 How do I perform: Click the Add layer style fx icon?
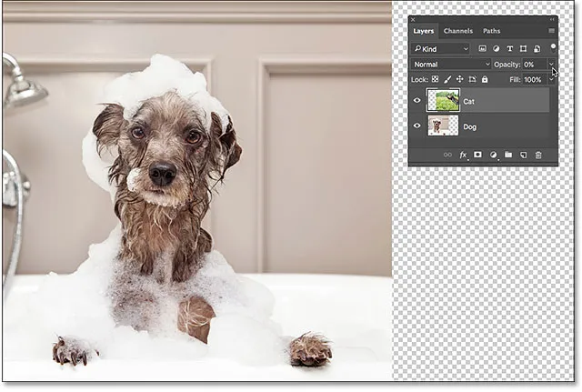[463, 156]
